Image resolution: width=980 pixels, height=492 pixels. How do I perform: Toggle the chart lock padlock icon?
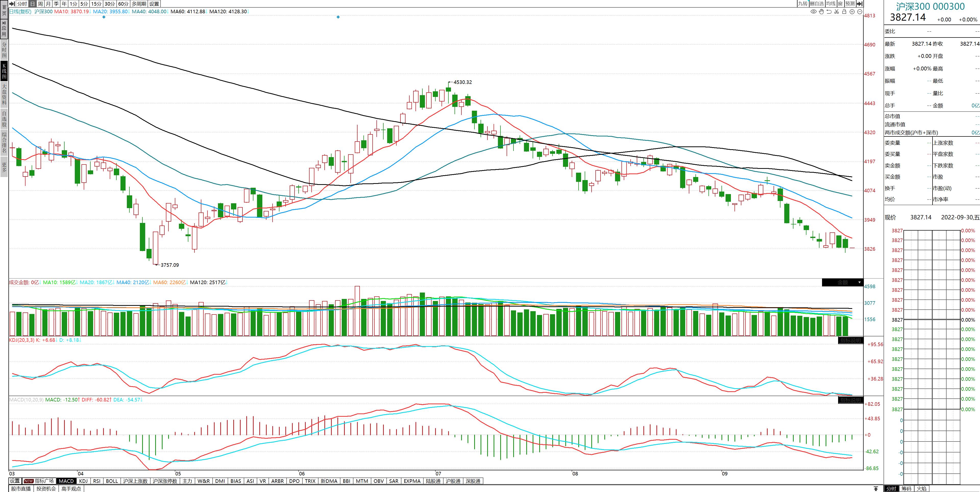[844, 12]
